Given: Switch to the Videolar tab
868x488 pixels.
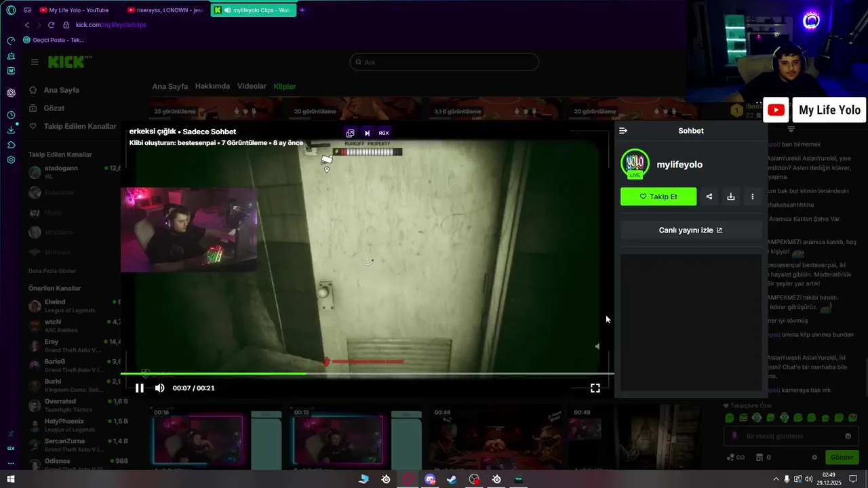Looking at the screenshot, I should 252,86.
